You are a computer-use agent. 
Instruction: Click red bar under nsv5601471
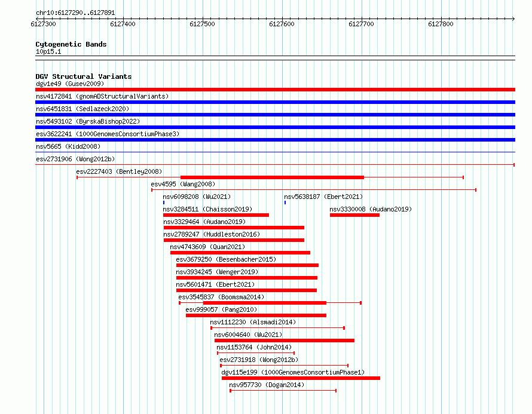pyautogui.click(x=246, y=290)
